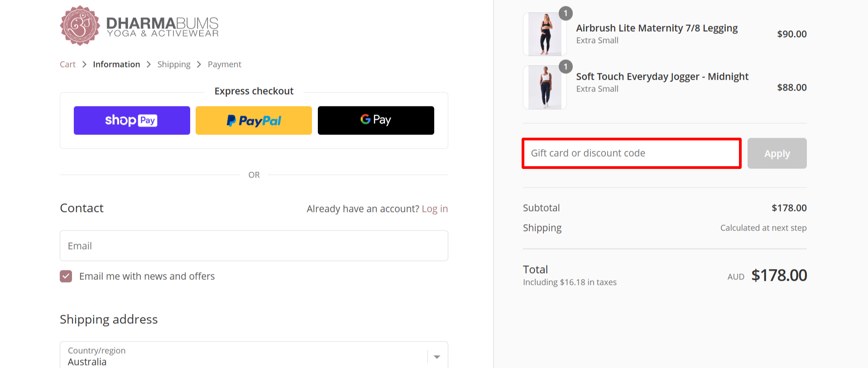Choose PayPal express checkout
This screenshot has width=868, height=375.
[254, 120]
